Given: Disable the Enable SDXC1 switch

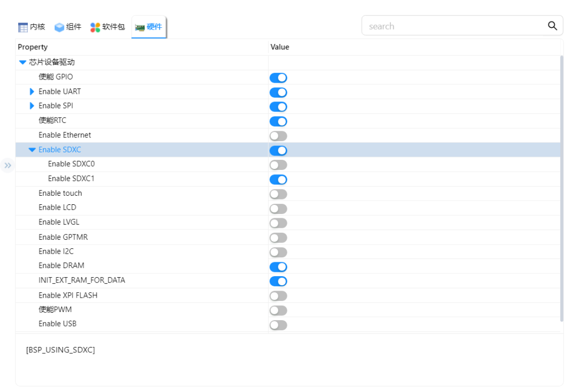Looking at the screenshot, I should [278, 180].
